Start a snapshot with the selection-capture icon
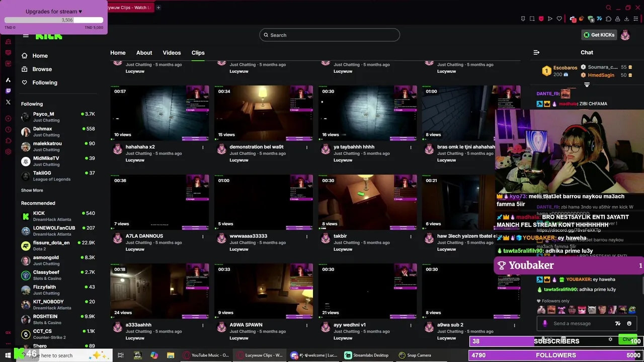Image resolution: width=644 pixels, height=362 pixels. click(x=532, y=19)
